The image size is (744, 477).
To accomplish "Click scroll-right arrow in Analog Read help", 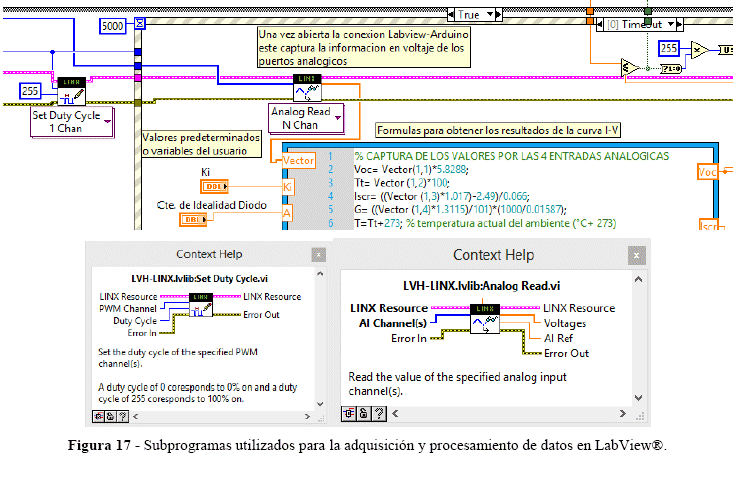I will [x=623, y=414].
